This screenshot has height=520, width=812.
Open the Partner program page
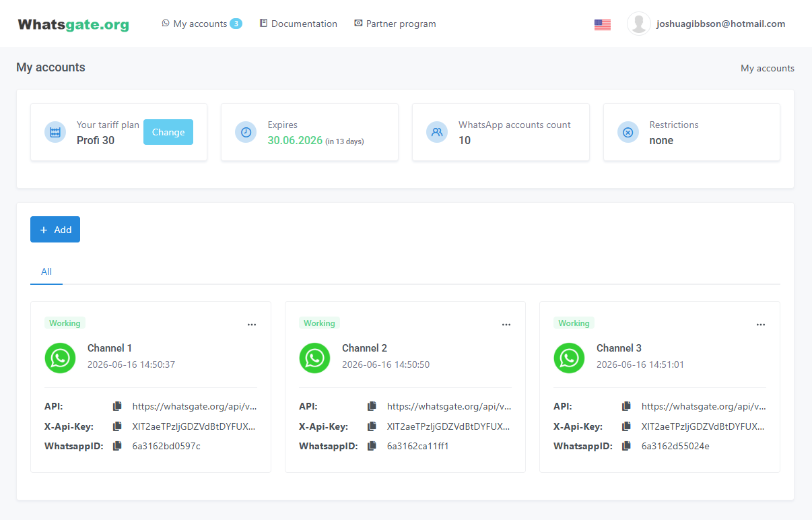coord(395,24)
